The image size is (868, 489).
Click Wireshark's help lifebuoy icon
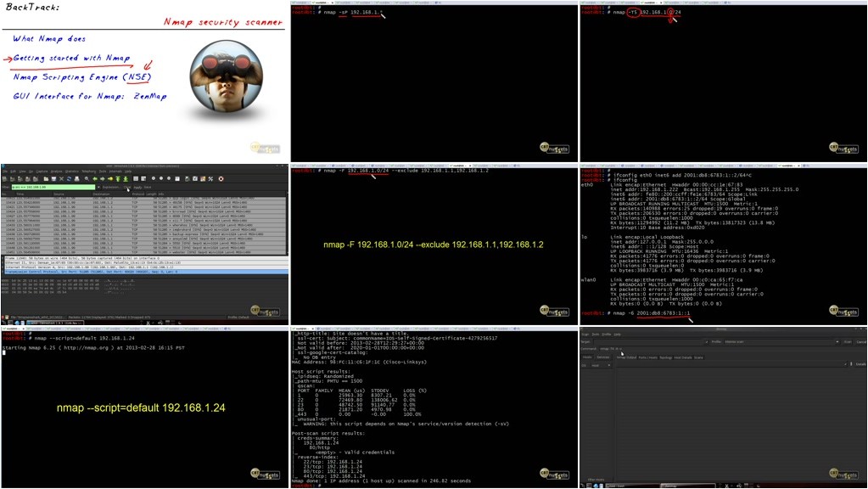(x=221, y=179)
